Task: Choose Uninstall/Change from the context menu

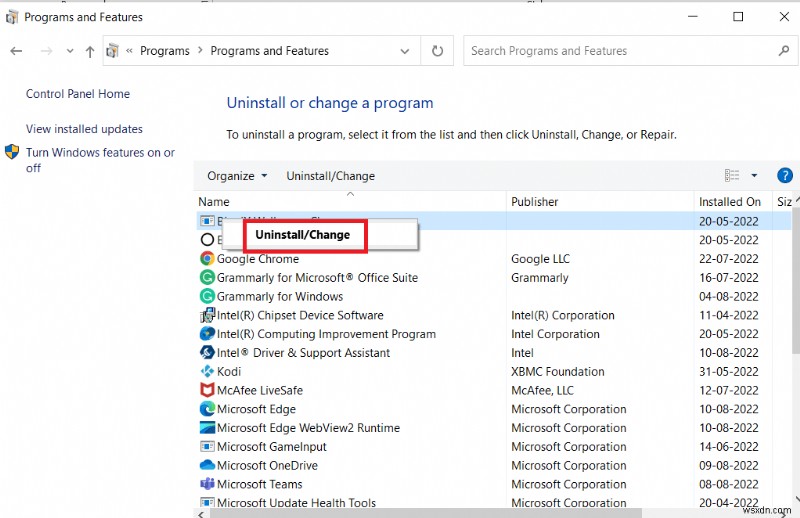Action: point(303,235)
